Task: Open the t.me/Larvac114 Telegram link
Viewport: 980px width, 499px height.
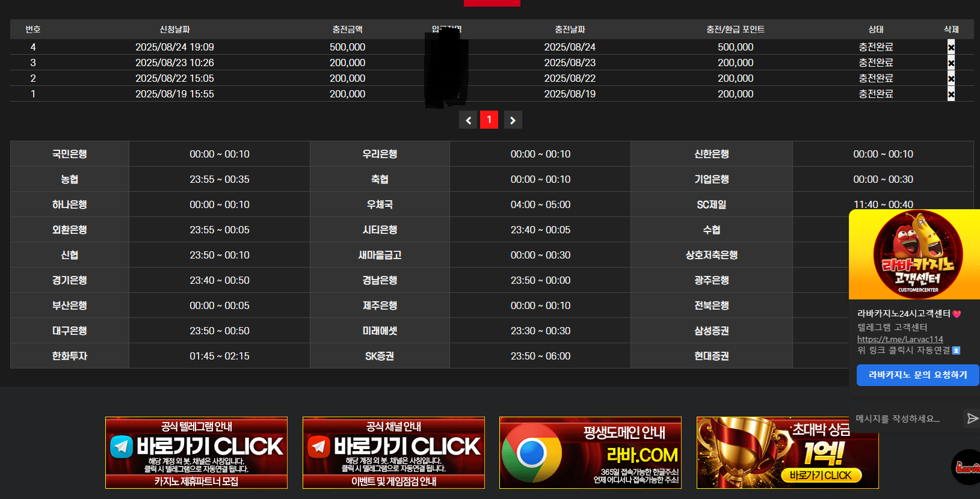Action: click(x=900, y=339)
